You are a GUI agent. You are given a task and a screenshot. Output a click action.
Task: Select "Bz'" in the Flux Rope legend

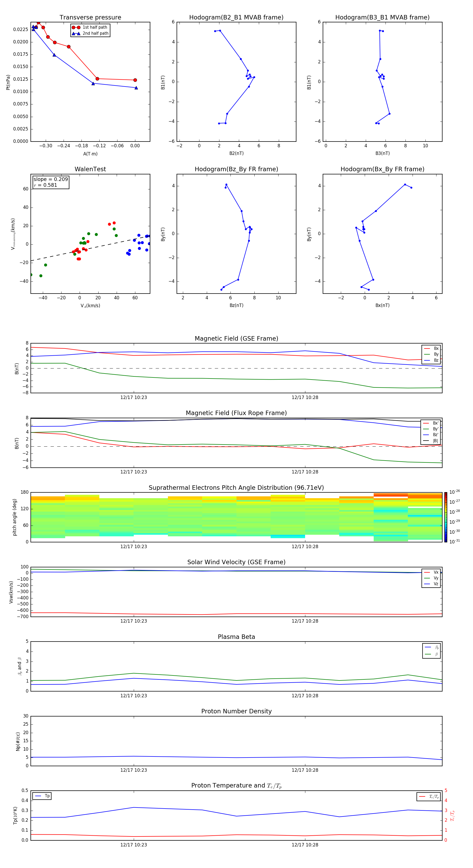(431, 435)
